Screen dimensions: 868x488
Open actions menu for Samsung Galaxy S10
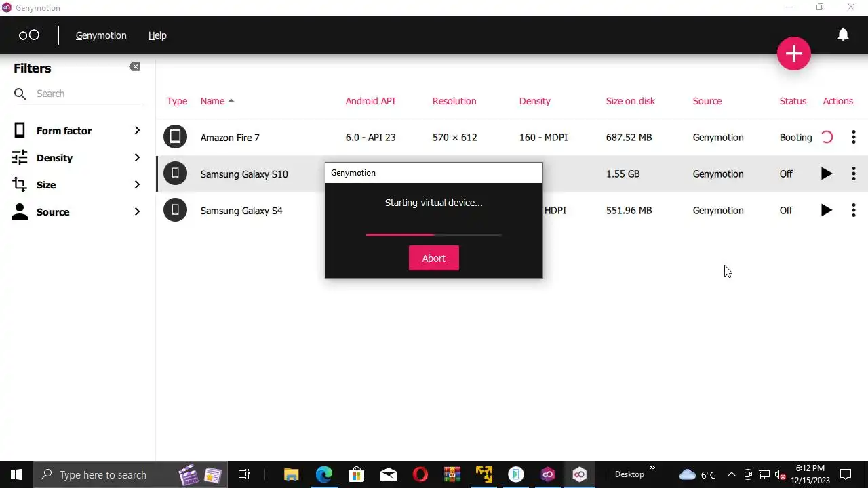coord(853,174)
